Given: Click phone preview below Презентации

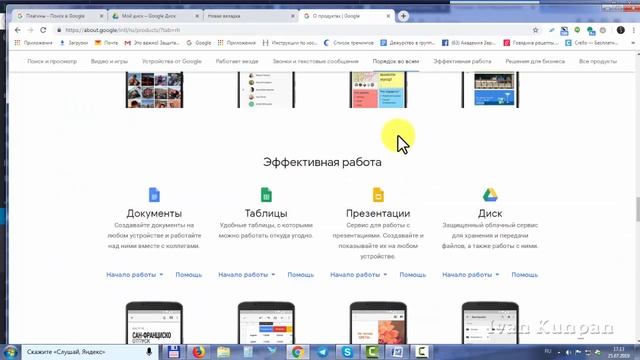Looking at the screenshot, I should click(x=378, y=323).
